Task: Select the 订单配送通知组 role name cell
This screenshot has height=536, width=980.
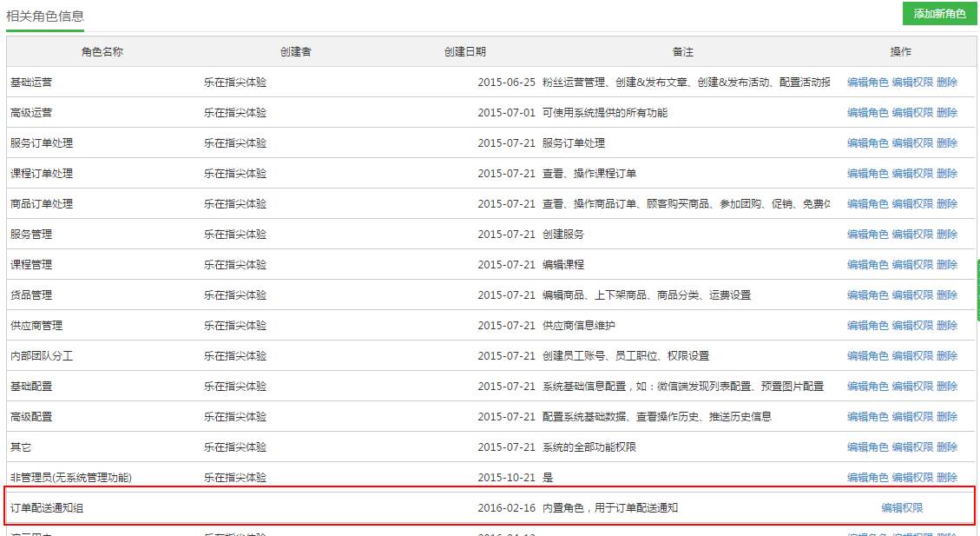Action: point(47,508)
